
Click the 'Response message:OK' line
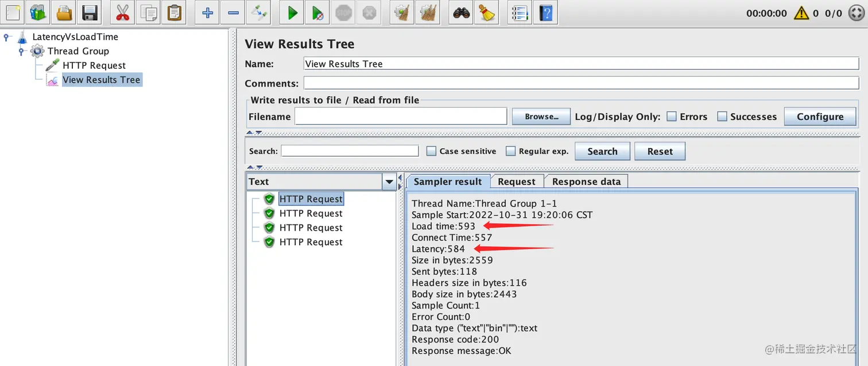tap(461, 351)
